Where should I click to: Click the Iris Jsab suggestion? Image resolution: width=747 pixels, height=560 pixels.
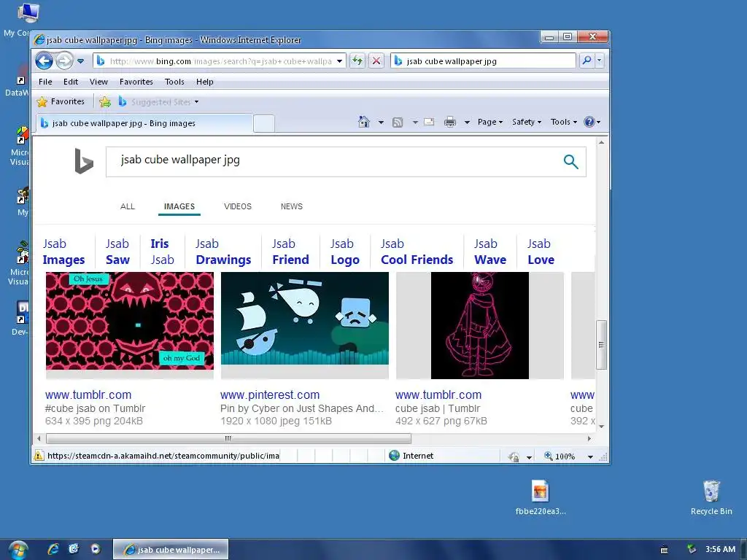[x=162, y=252]
